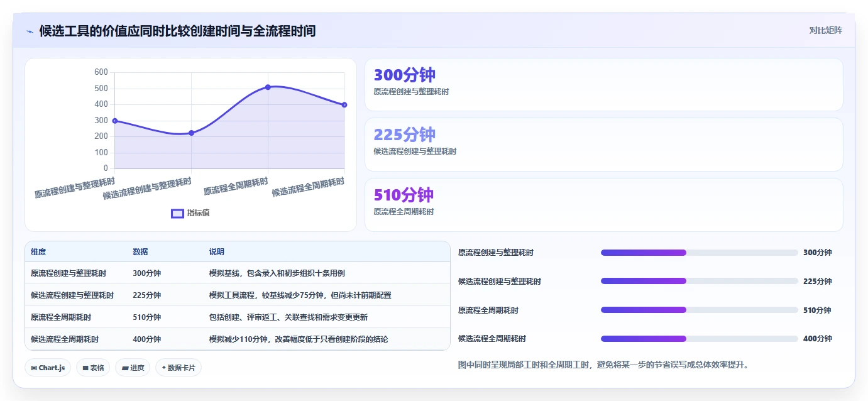868x401 pixels.
Task: Click the 数据 column header
Action: coord(140,252)
